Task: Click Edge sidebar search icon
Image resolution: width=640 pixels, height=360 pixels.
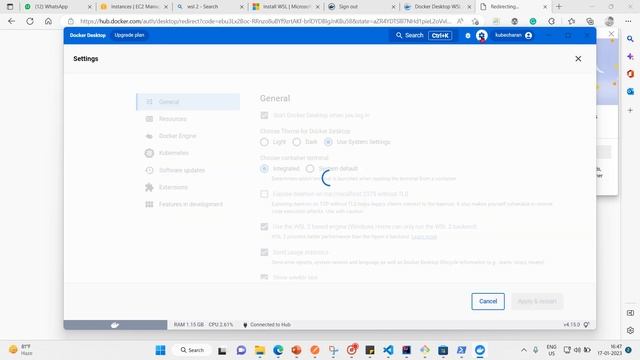Action: [630, 39]
